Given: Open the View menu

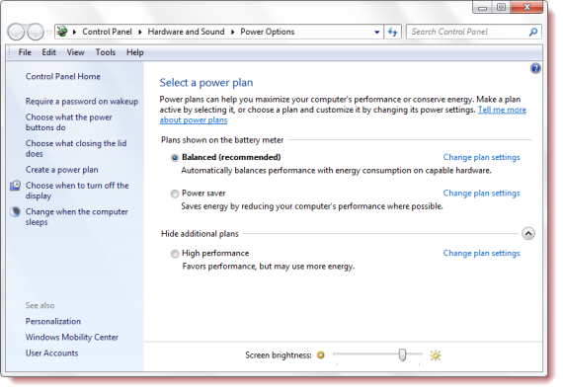Looking at the screenshot, I should 75,52.
